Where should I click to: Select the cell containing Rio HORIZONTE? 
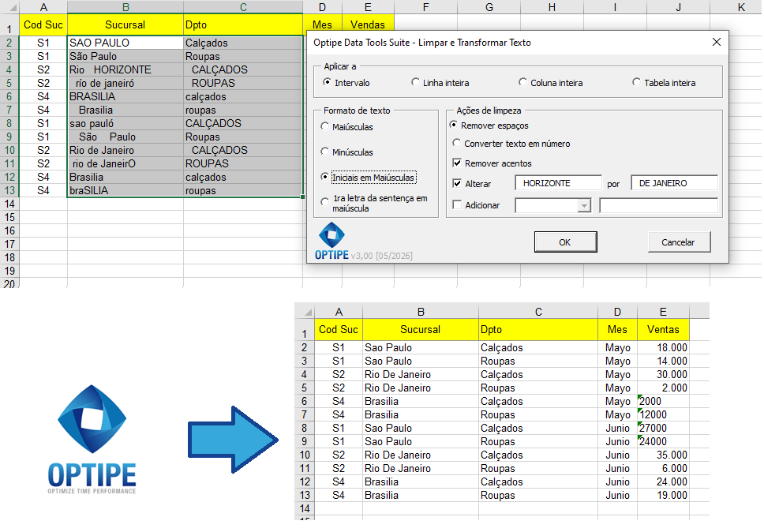125,69
